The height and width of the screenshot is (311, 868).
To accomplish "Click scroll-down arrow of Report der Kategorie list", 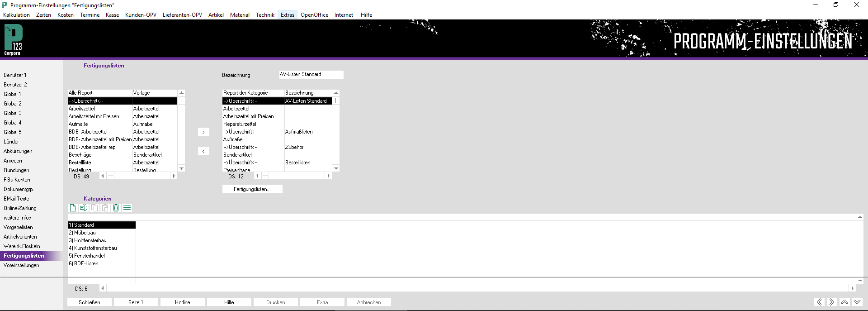I will click(x=336, y=168).
